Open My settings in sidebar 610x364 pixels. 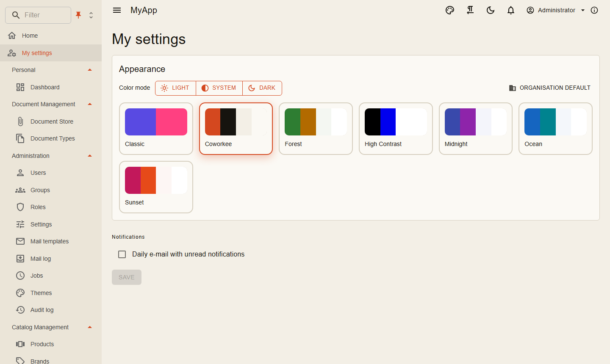point(51,53)
